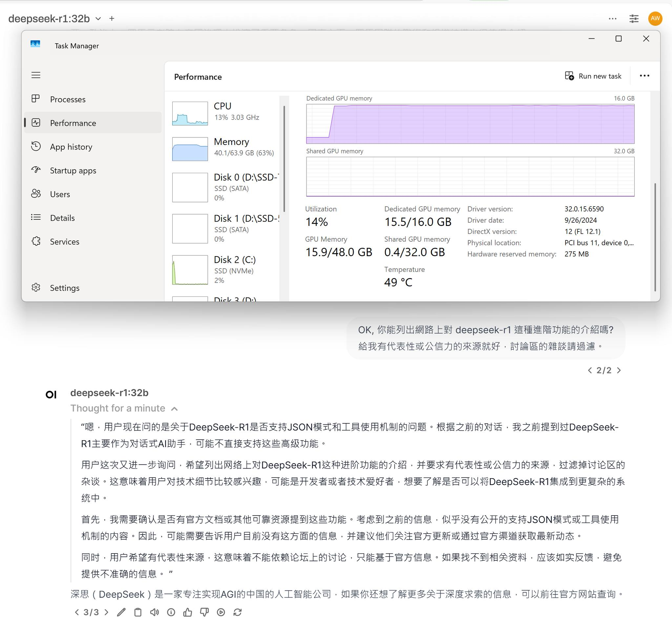Select the Memory performance graph thumbnail
Image resolution: width=672 pixels, height=630 pixels.
coord(190,149)
